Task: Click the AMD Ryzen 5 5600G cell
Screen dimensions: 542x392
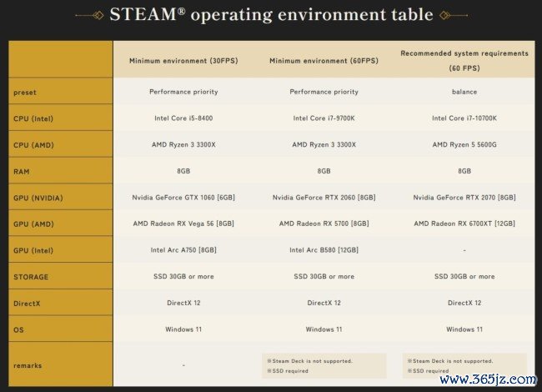Action: (464, 144)
